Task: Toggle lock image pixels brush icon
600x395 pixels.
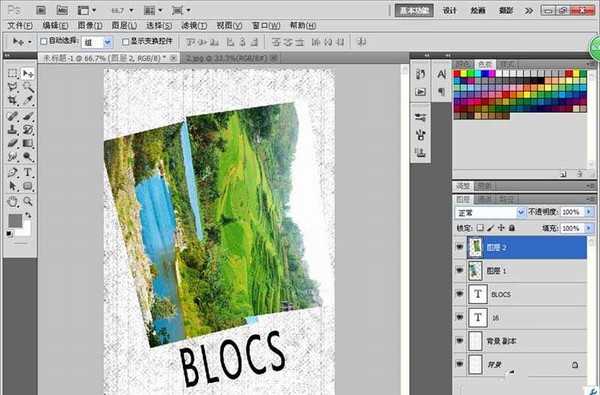Action: [491, 228]
